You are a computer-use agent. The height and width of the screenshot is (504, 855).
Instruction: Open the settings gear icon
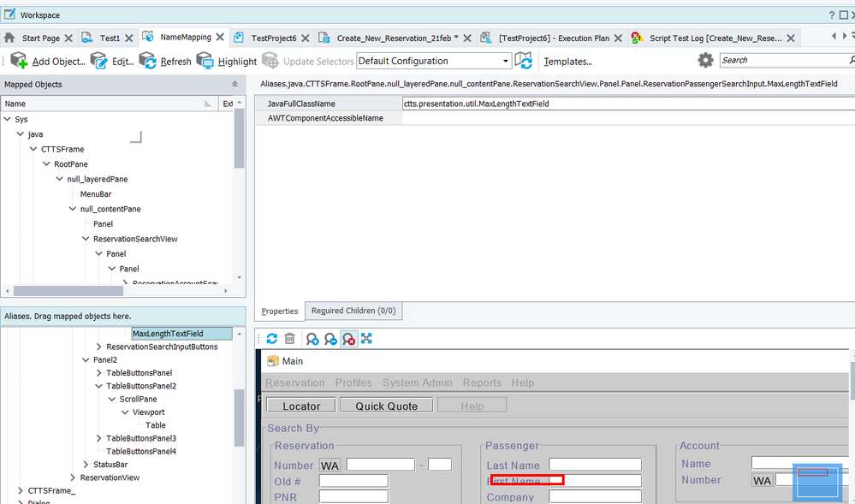[x=705, y=60]
